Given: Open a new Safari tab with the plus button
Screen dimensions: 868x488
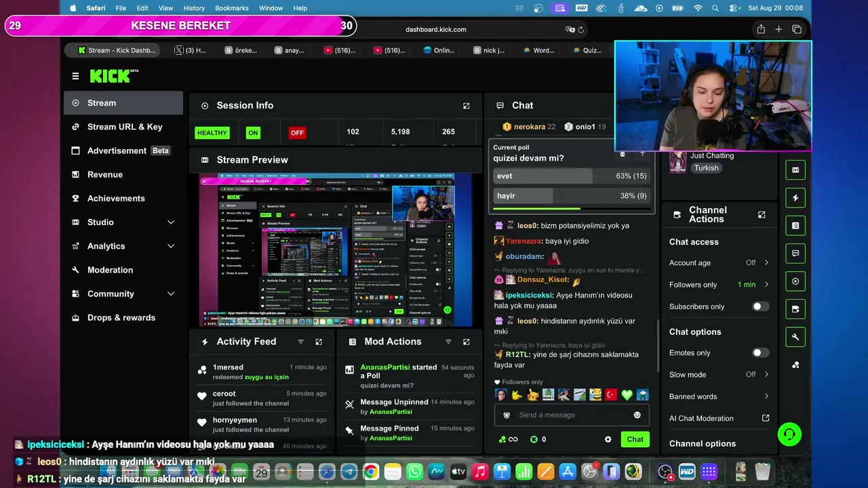Looking at the screenshot, I should pyautogui.click(x=778, y=29).
